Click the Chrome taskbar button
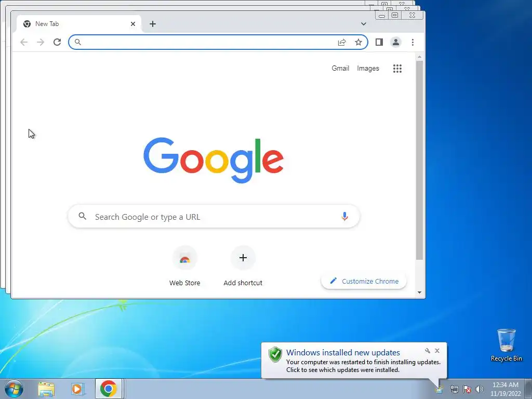Viewport: 532px width, 399px height. (x=108, y=389)
